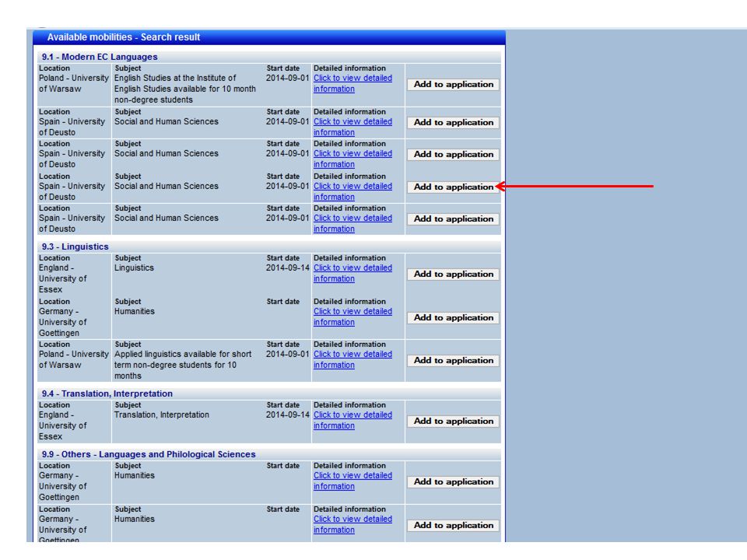Image resolution: width=747 pixels, height=560 pixels.
Task: Select the 'English Studies at the Institute' subject text
Action: (x=185, y=89)
